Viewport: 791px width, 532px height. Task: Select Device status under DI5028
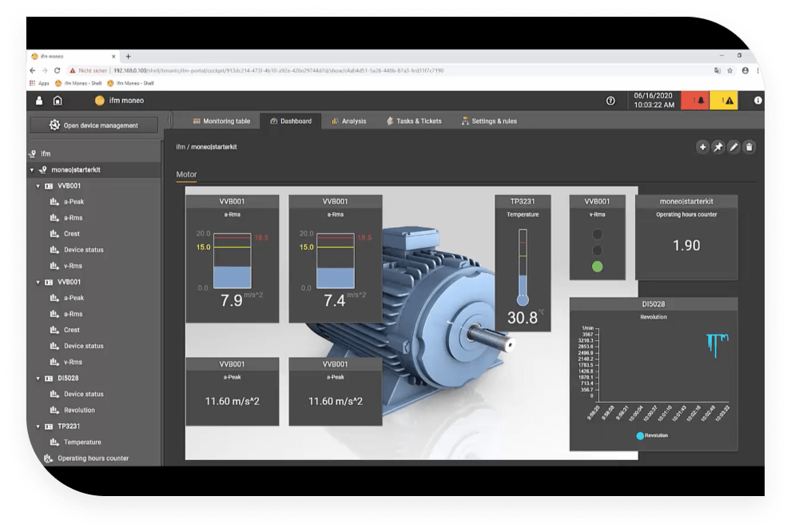click(x=83, y=395)
